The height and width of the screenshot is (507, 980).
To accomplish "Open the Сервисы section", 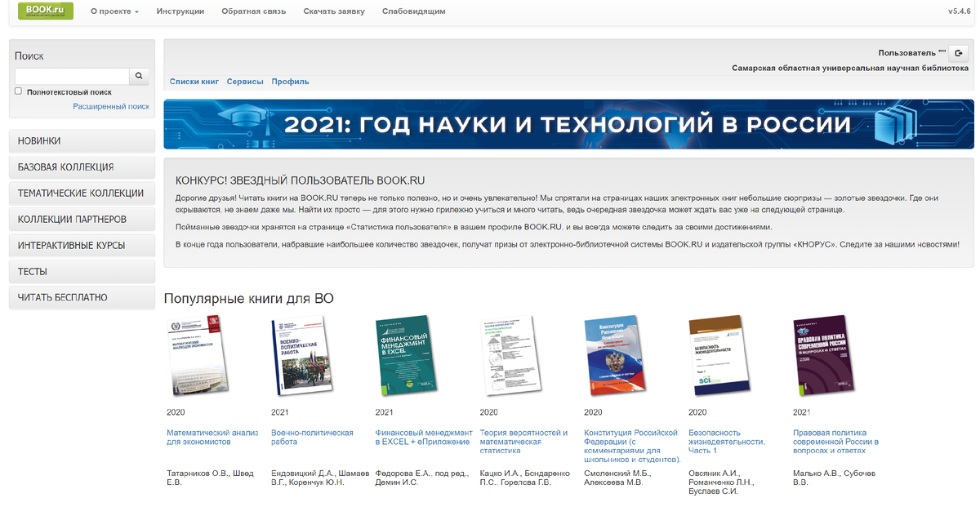I will 247,81.
